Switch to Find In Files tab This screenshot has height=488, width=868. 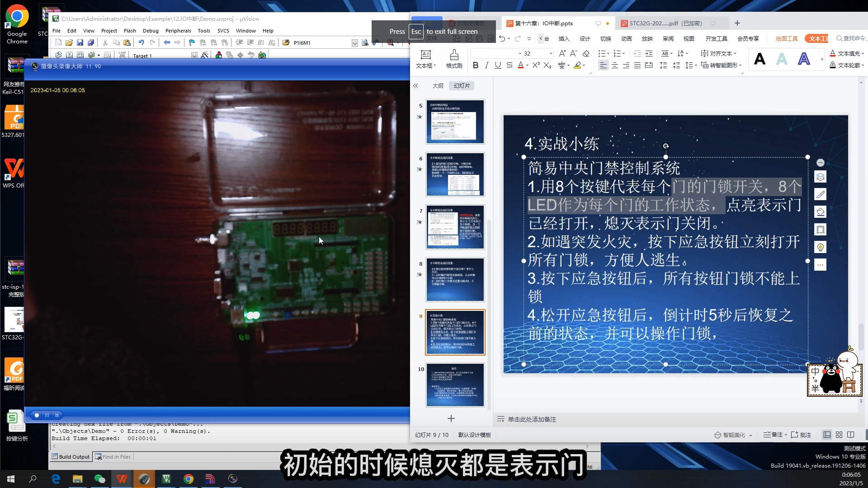pyautogui.click(x=113, y=457)
